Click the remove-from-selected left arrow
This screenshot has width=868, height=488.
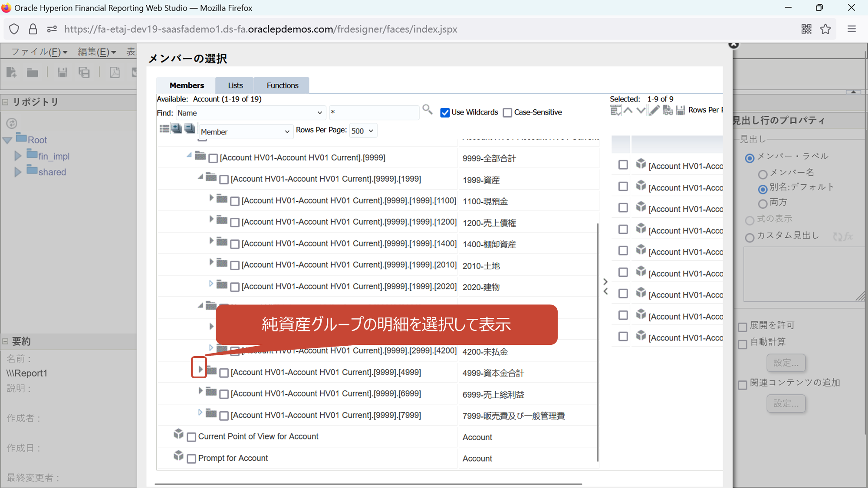tap(605, 291)
